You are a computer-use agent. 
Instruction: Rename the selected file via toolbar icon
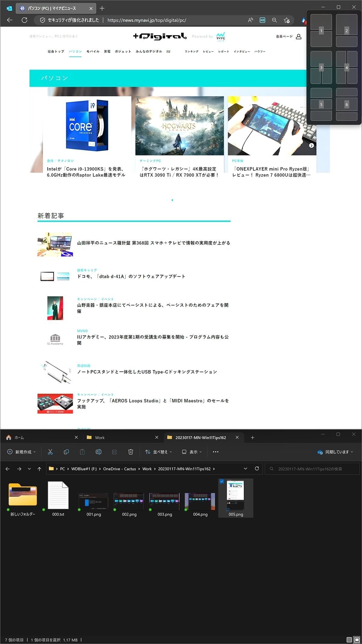(x=98, y=452)
